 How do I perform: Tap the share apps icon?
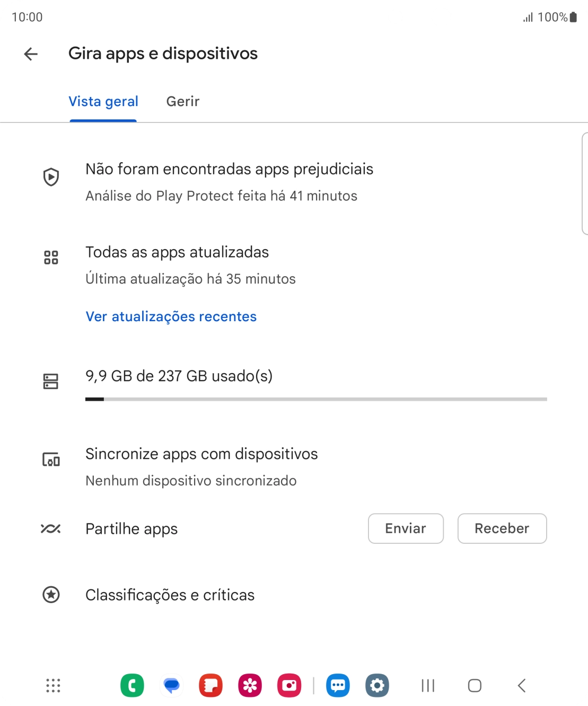click(x=51, y=528)
